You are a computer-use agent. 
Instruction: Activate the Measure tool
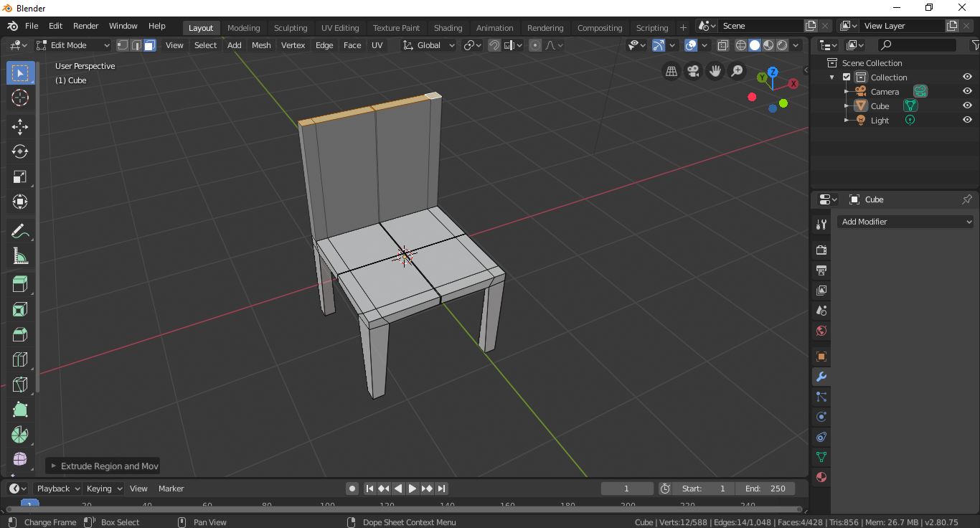pyautogui.click(x=19, y=255)
